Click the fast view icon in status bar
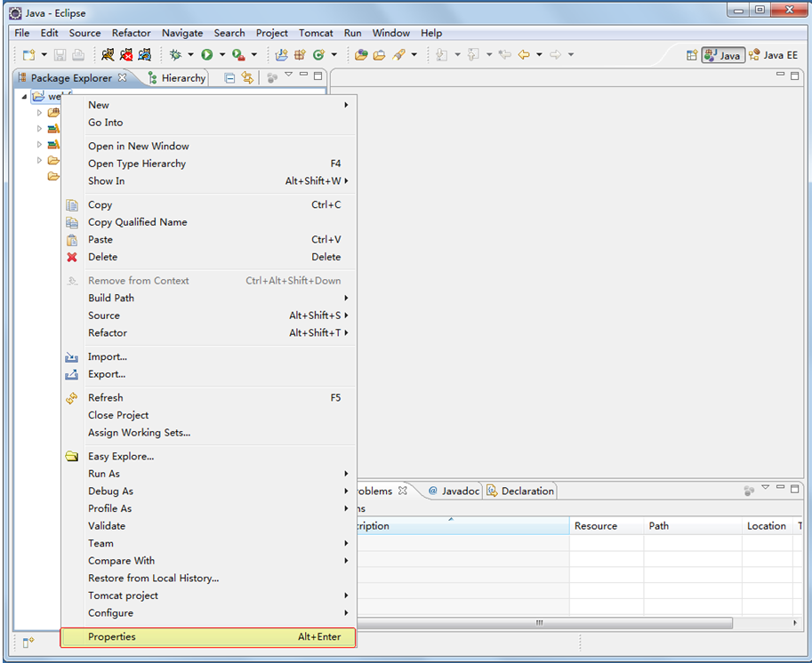Viewport: 812px width, 663px height. [x=28, y=643]
